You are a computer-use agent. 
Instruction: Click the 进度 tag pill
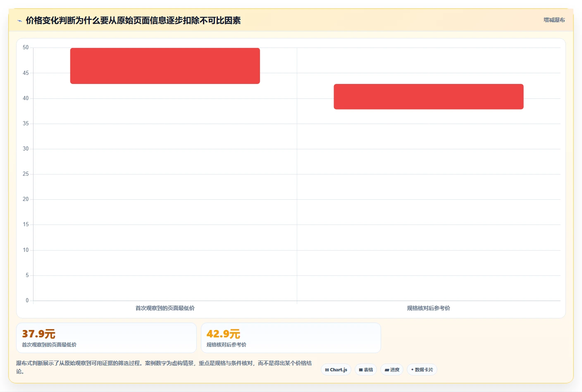point(392,370)
